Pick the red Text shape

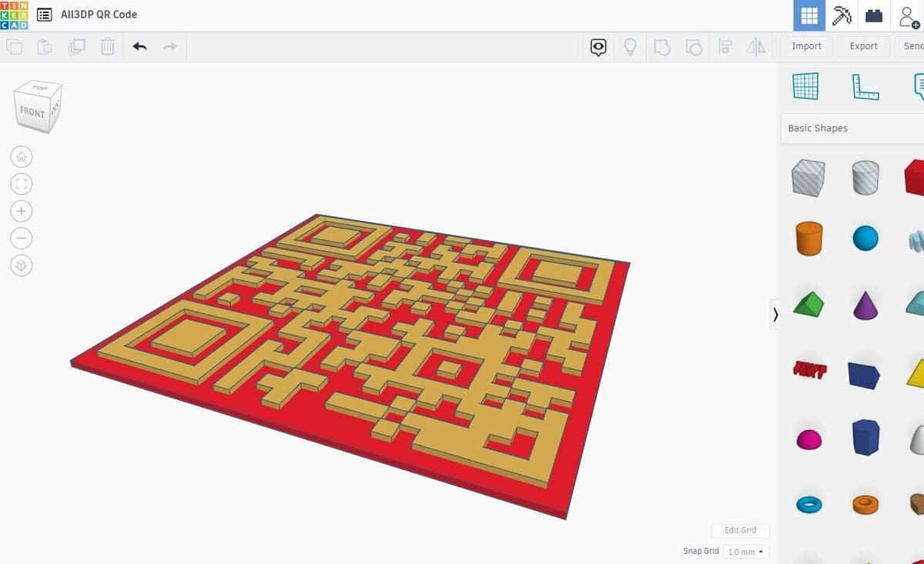tap(809, 370)
